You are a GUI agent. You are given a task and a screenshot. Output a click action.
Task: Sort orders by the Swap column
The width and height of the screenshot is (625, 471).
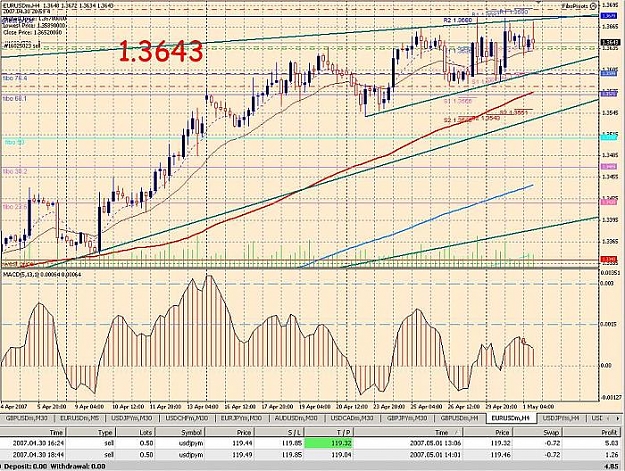tap(537, 432)
